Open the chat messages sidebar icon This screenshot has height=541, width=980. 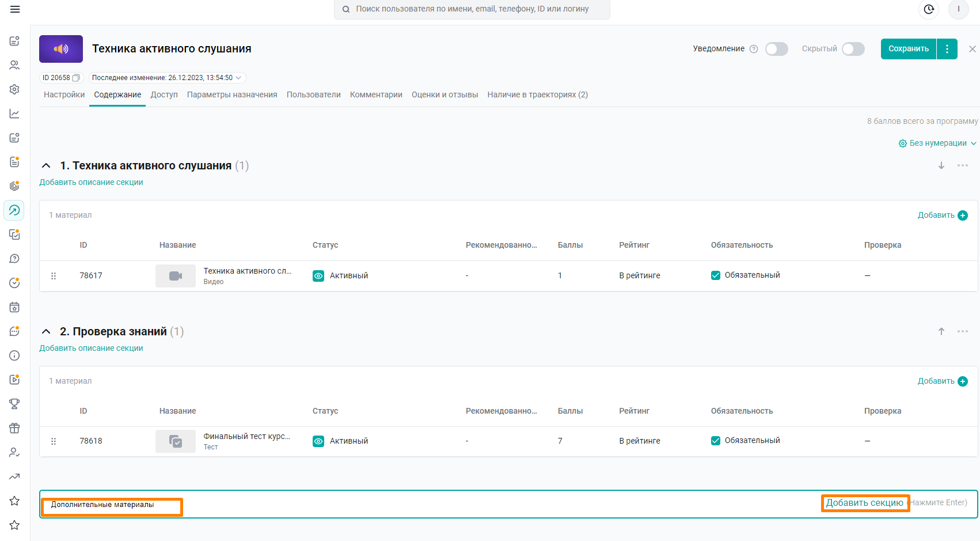[x=14, y=331]
